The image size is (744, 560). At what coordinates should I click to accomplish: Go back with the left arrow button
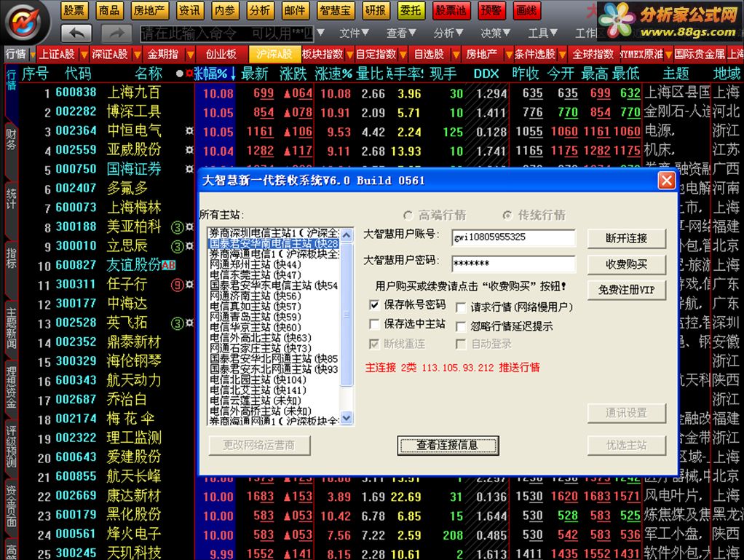click(76, 33)
